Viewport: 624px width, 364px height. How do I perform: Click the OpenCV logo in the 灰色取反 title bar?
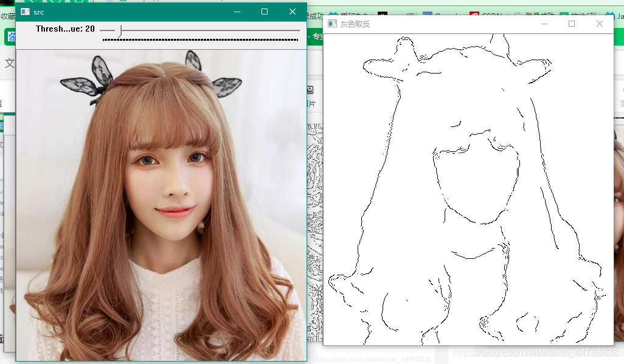(x=333, y=24)
